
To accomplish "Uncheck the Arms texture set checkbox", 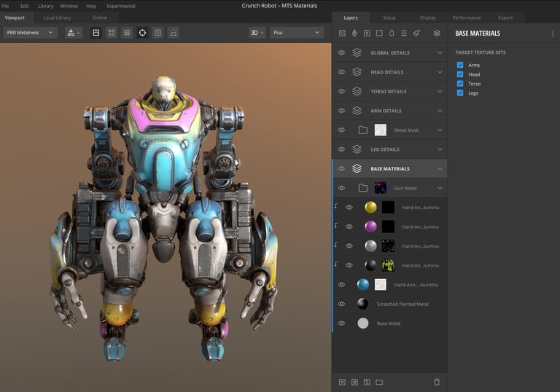I will (x=460, y=65).
